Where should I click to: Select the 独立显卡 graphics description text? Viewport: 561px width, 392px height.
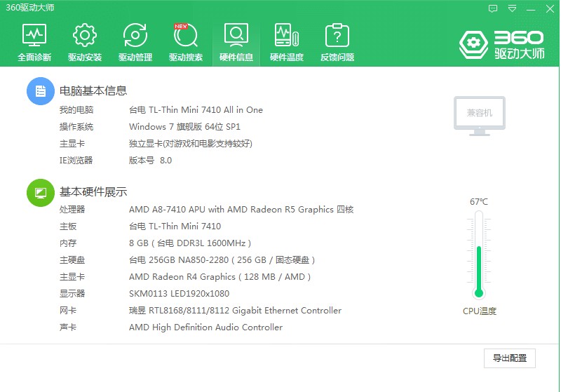click(x=191, y=144)
